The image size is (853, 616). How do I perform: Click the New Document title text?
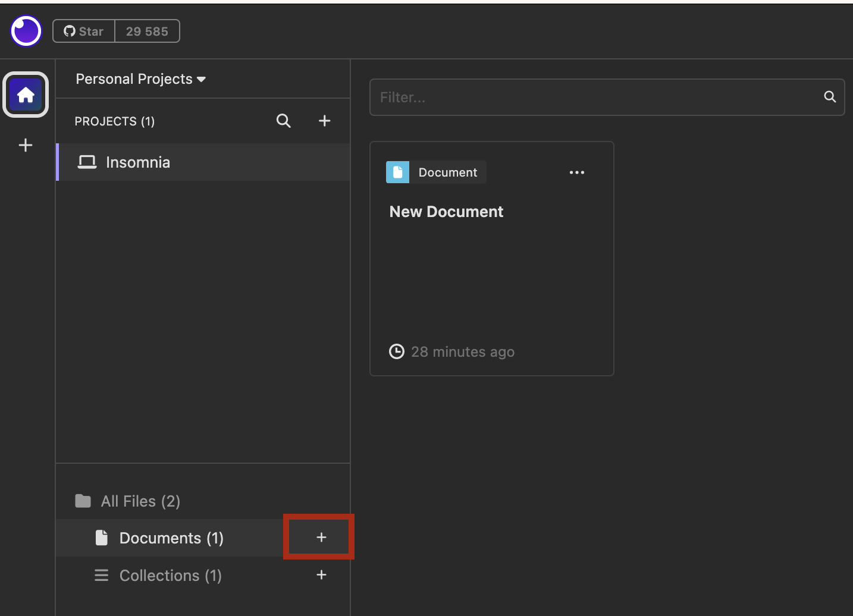tap(446, 212)
